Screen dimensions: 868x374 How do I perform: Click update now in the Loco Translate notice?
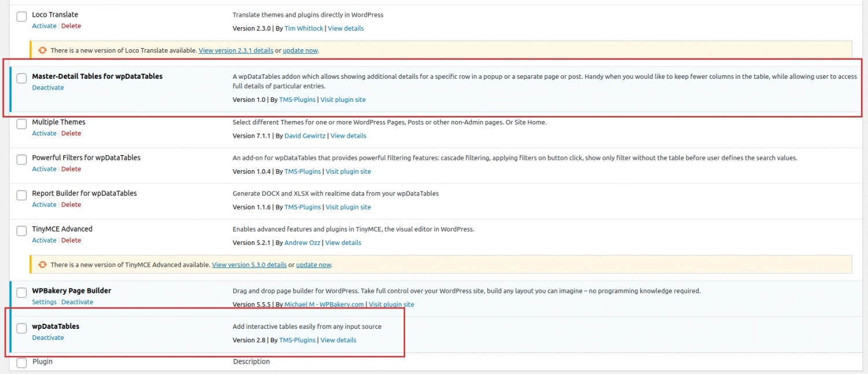[x=300, y=50]
